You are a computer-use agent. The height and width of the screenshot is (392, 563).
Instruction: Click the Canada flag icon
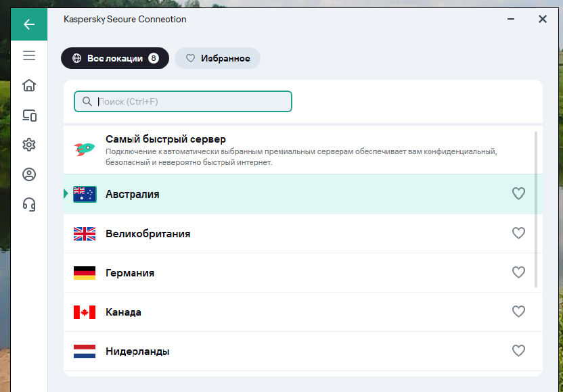pos(85,312)
